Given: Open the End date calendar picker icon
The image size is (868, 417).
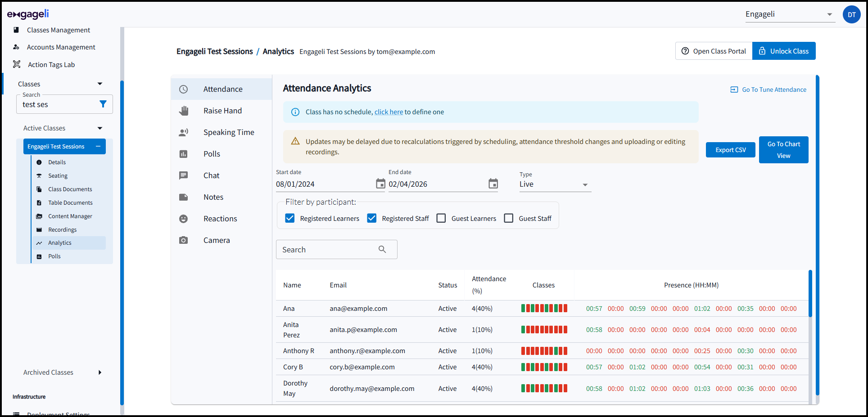Looking at the screenshot, I should point(493,184).
